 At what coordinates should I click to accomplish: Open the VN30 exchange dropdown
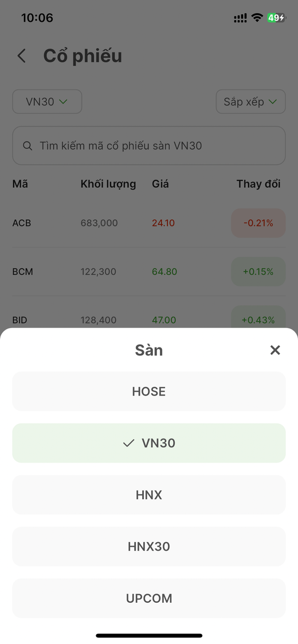(x=47, y=101)
